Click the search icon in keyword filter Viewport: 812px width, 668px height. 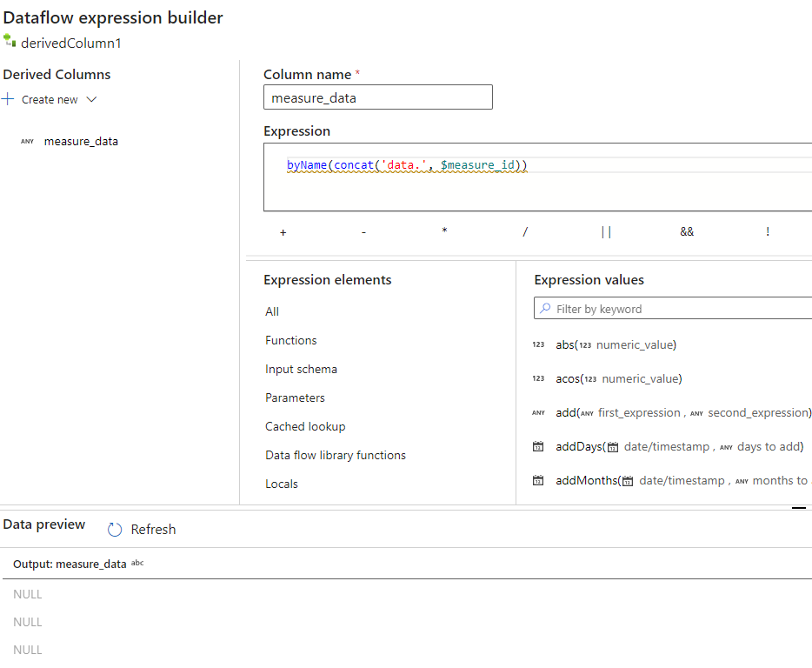coord(545,309)
